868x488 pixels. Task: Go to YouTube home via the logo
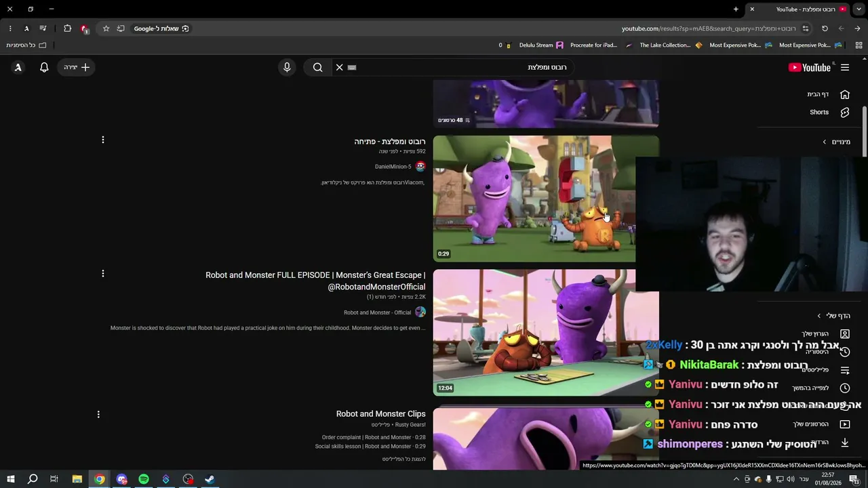[x=810, y=67]
